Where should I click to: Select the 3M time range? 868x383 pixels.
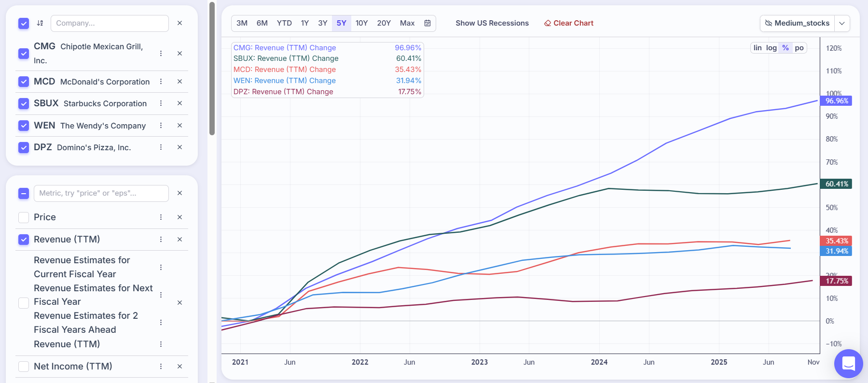pos(242,23)
